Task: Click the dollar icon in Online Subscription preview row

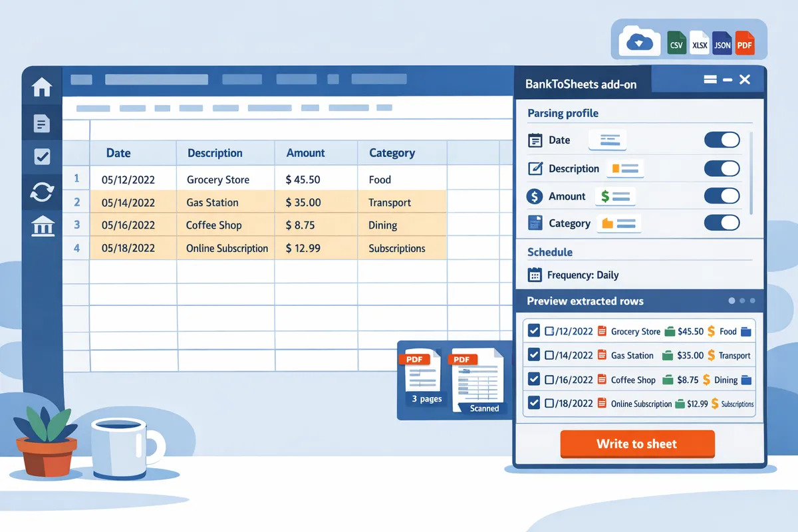Action: [x=715, y=403]
